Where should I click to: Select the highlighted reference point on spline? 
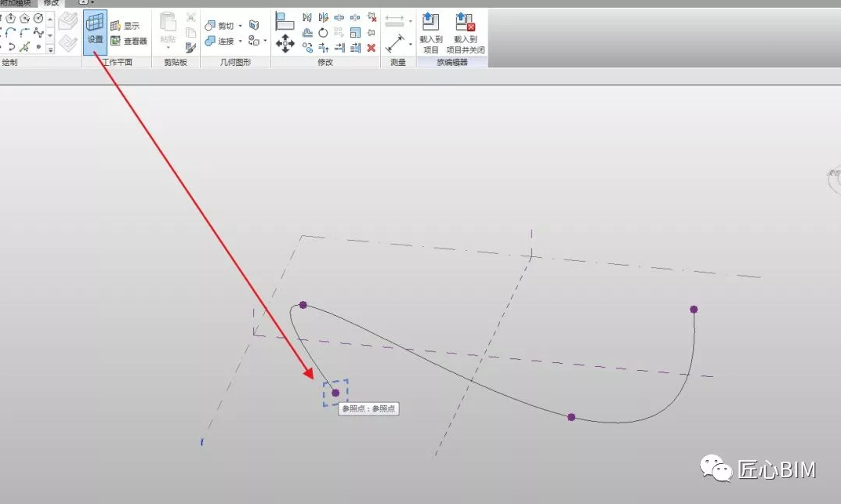[335, 393]
